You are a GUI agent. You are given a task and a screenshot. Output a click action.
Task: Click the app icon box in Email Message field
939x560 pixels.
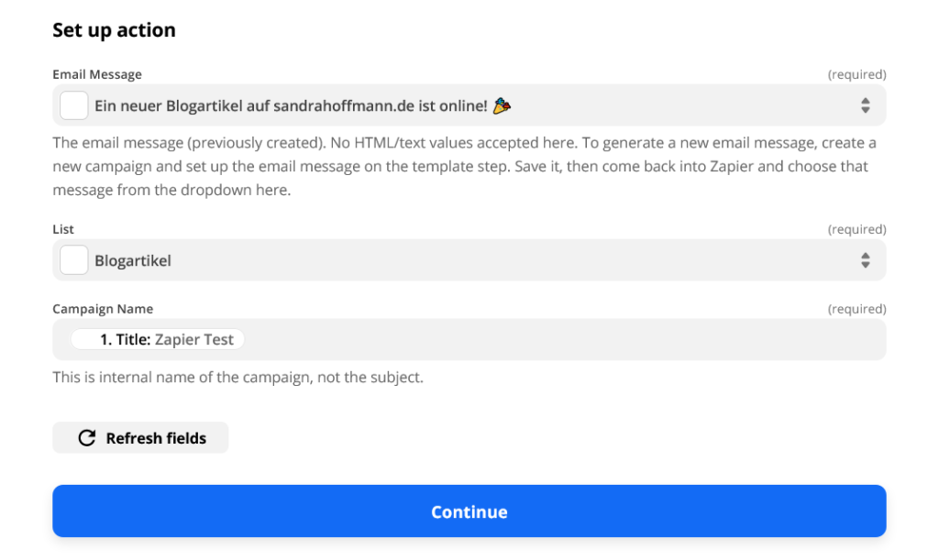[73, 105]
